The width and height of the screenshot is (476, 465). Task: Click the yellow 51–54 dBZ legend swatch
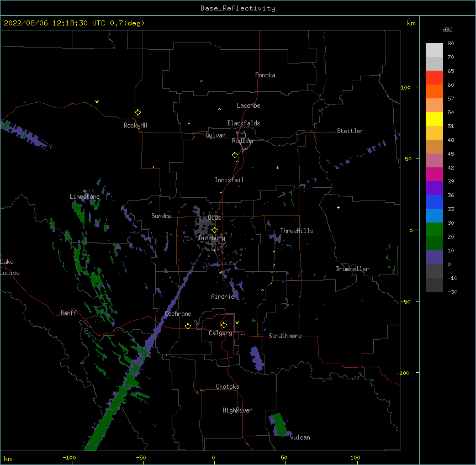tap(434, 119)
